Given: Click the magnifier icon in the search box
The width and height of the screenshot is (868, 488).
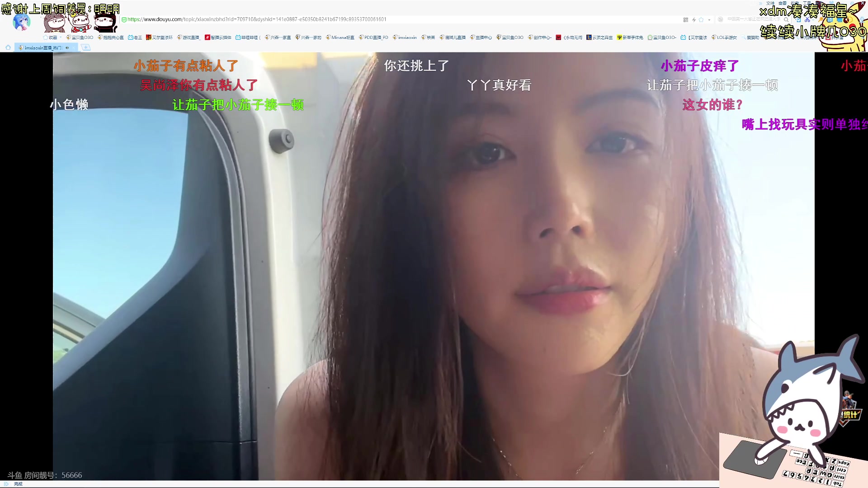Looking at the screenshot, I should pos(786,20).
